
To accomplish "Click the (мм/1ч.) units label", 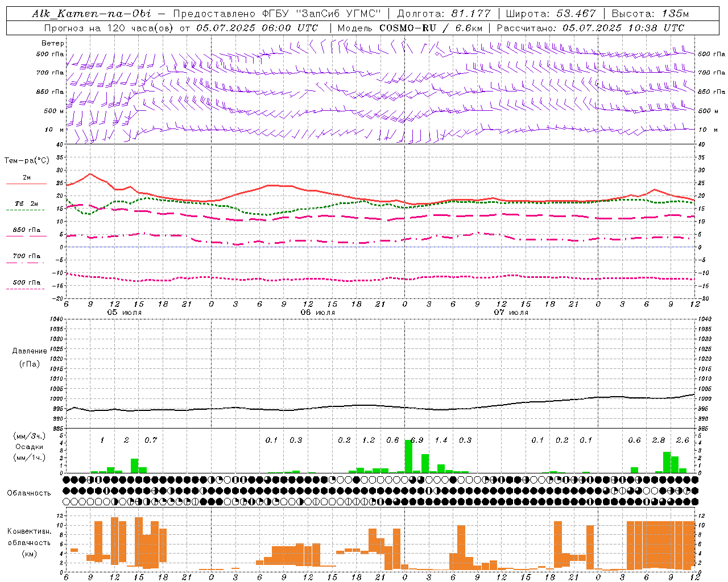I will coord(30,458).
